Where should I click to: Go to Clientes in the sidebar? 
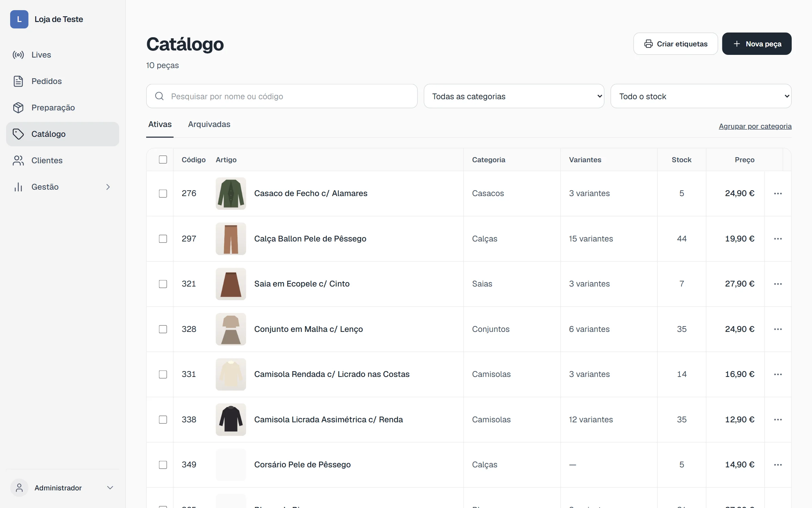pos(63,161)
